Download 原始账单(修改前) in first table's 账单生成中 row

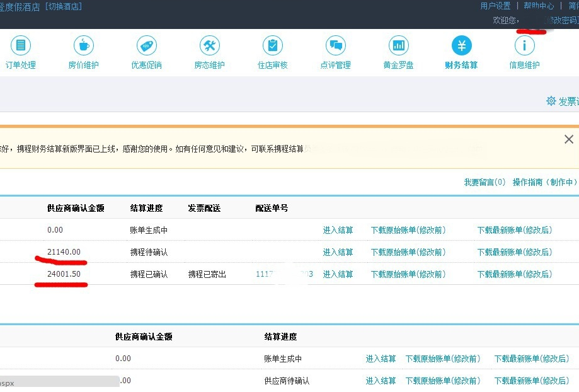(x=408, y=230)
